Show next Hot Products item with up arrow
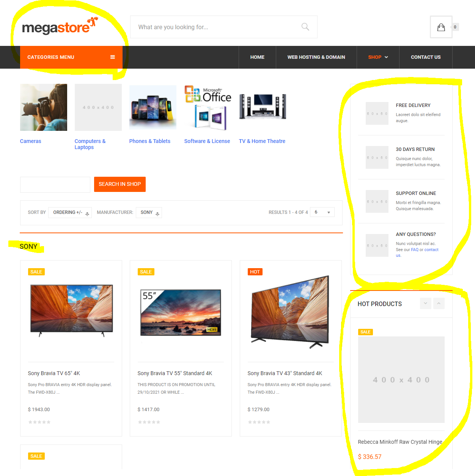 [439, 303]
